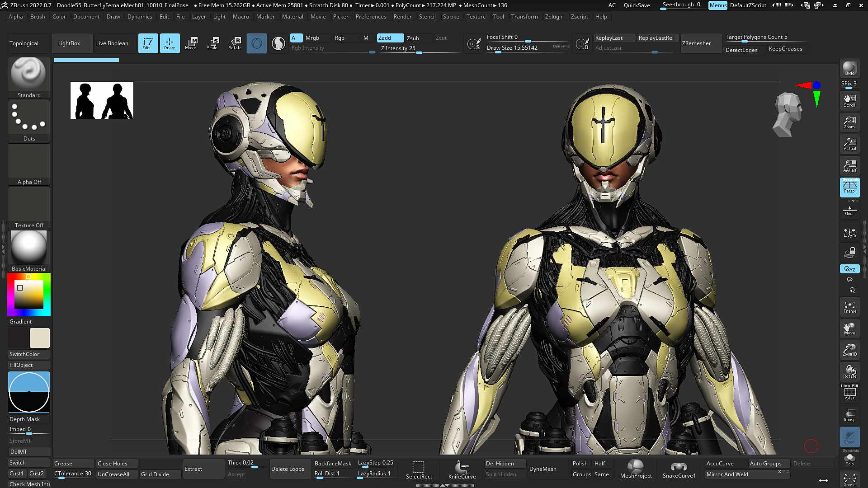Activate the MeshProject brush icon
The width and height of the screenshot is (868, 488).
(x=636, y=469)
